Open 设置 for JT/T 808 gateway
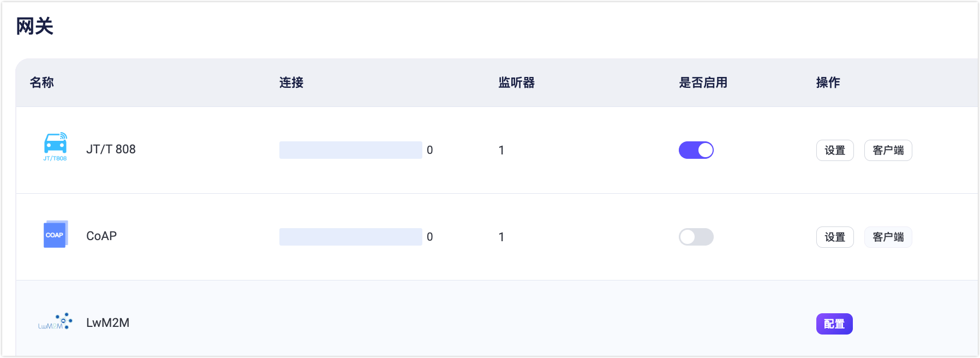The height and width of the screenshot is (358, 980). pyautogui.click(x=834, y=150)
